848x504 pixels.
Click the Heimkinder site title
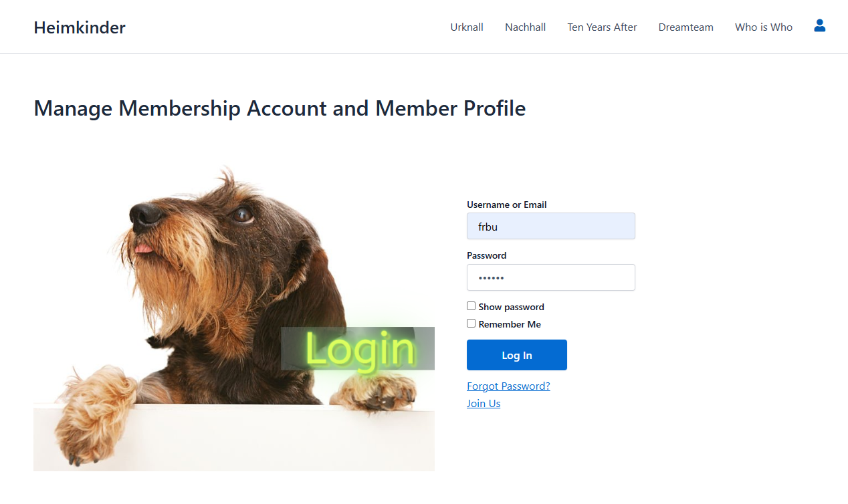click(80, 27)
